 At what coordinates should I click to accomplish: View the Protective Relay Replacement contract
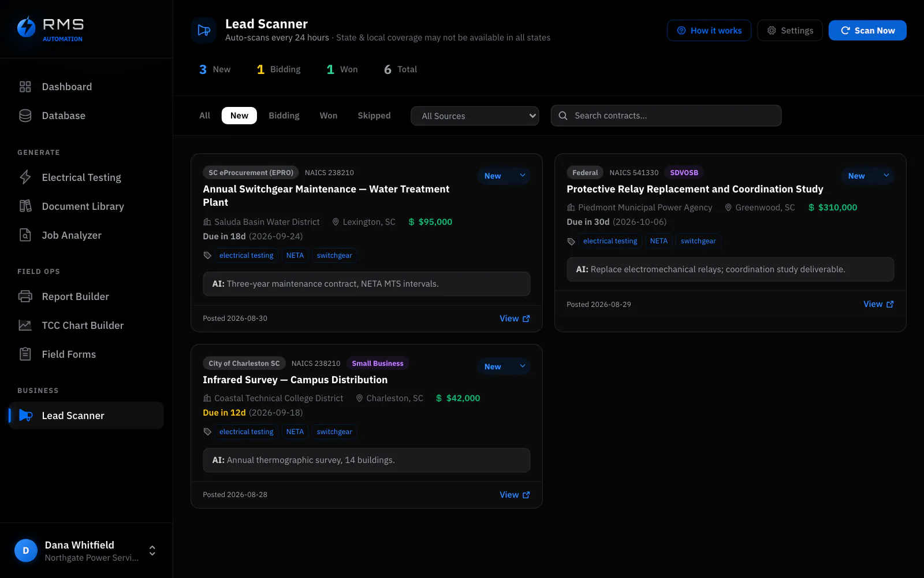point(878,304)
